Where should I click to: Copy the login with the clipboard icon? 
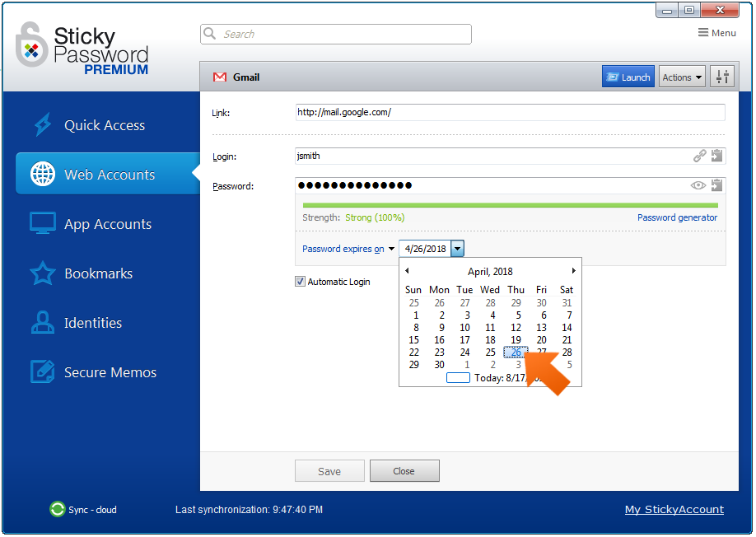717,155
